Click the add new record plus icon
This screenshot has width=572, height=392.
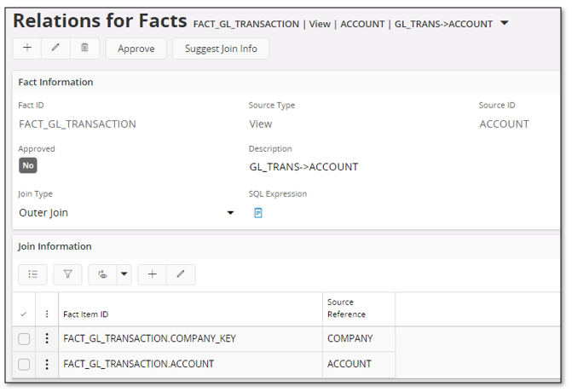click(x=27, y=49)
